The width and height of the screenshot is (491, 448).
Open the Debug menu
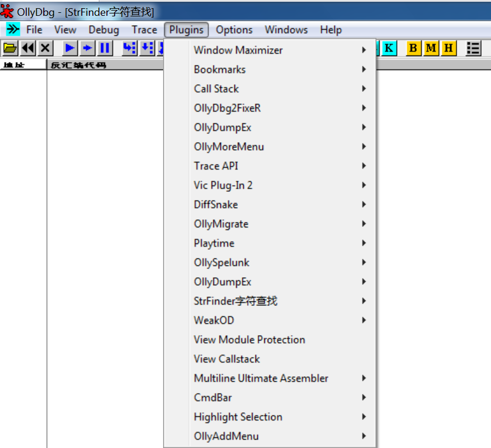(103, 30)
